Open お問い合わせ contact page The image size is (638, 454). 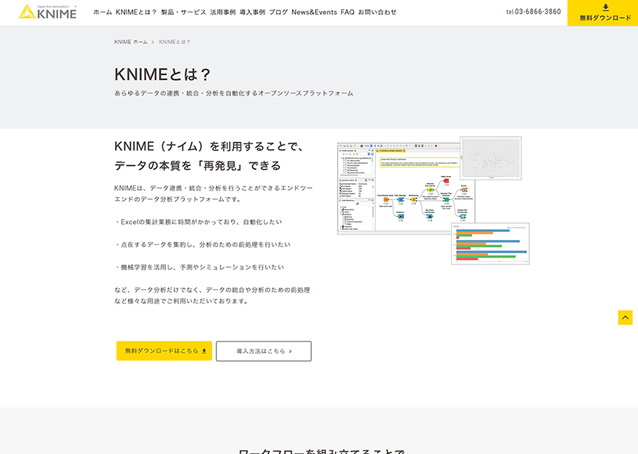pyautogui.click(x=377, y=12)
